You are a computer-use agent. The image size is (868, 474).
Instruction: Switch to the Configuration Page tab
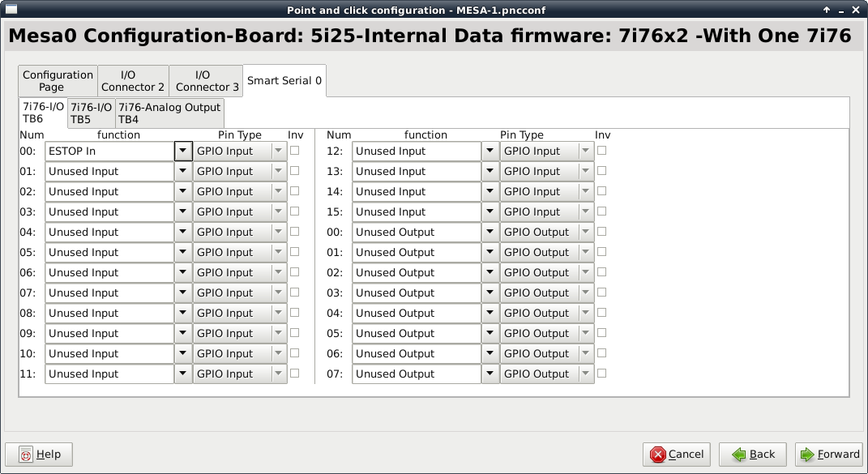click(58, 81)
